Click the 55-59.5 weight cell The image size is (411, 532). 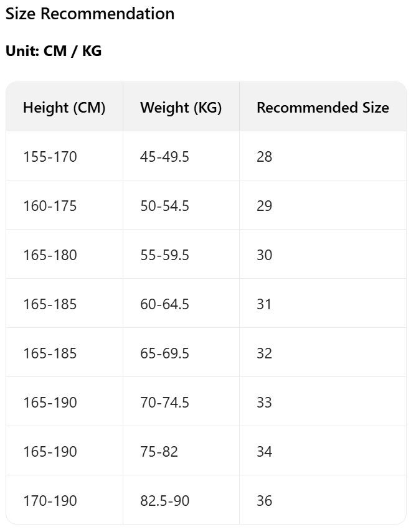point(164,255)
